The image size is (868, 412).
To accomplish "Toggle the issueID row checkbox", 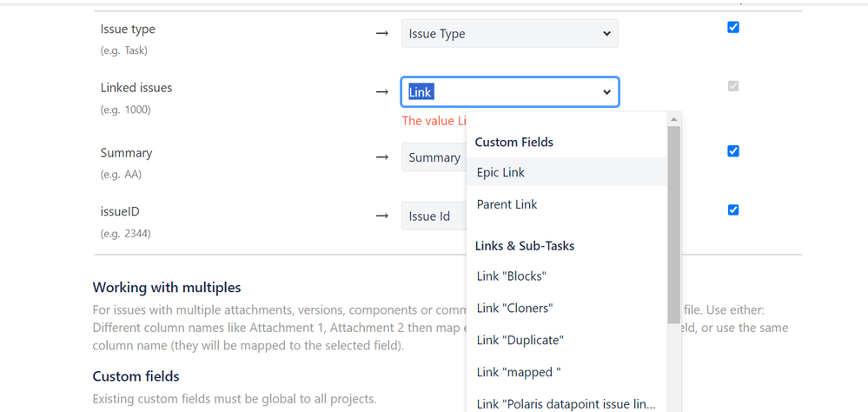I will pyautogui.click(x=732, y=209).
